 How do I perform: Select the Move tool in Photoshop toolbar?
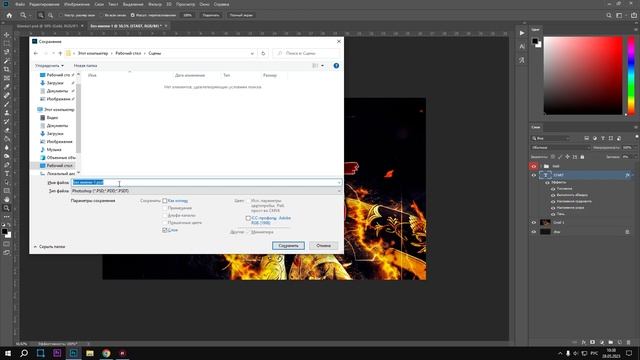[x=7, y=35]
